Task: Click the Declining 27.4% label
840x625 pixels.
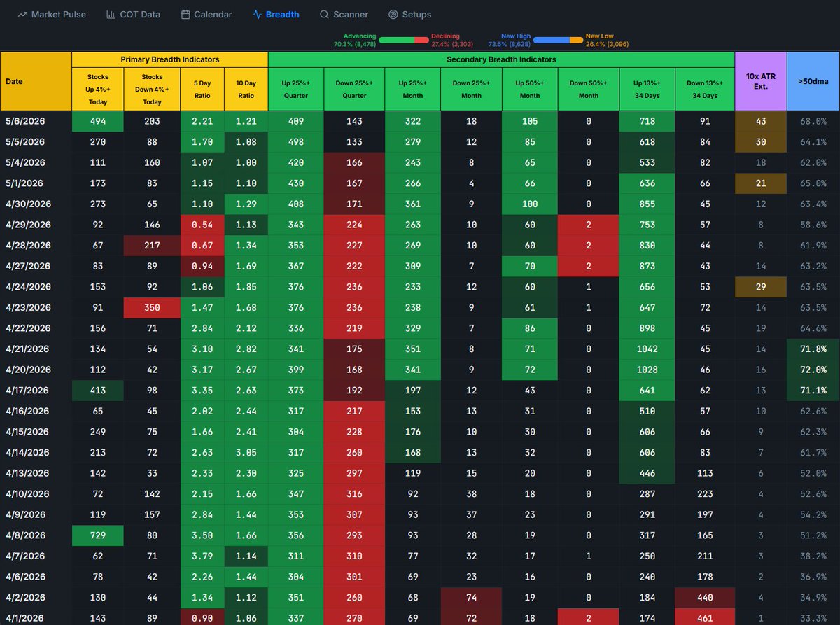Action: pos(453,40)
